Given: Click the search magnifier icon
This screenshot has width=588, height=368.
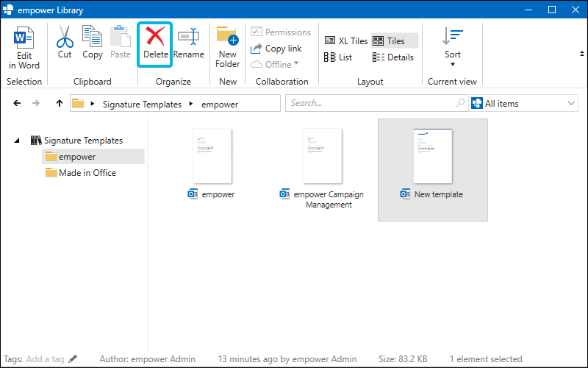Looking at the screenshot, I should coord(460,102).
